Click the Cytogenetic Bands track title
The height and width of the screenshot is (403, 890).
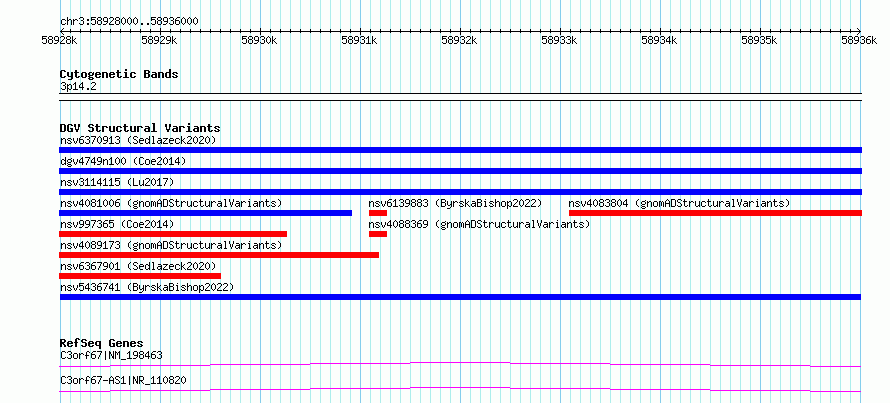[x=119, y=74]
